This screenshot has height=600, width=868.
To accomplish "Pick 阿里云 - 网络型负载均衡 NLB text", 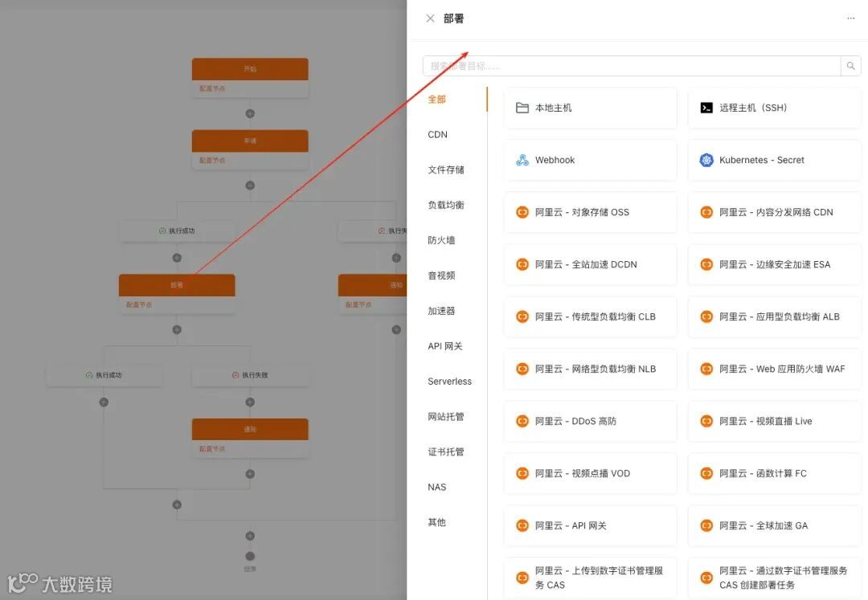I will 595,369.
